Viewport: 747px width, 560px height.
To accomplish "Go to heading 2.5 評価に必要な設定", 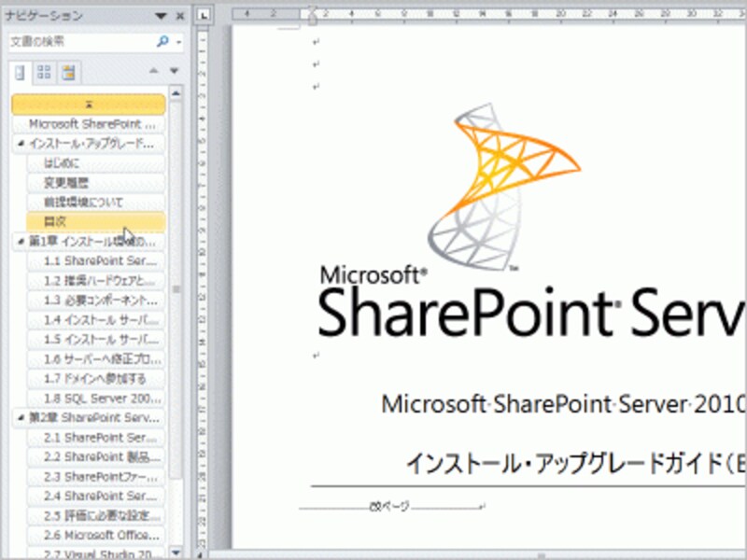I will click(96, 516).
